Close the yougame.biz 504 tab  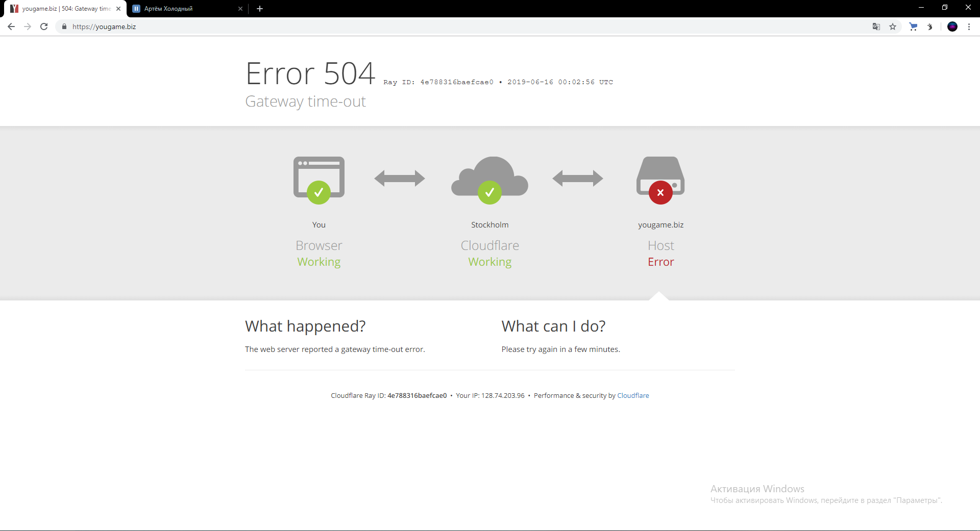click(x=118, y=9)
